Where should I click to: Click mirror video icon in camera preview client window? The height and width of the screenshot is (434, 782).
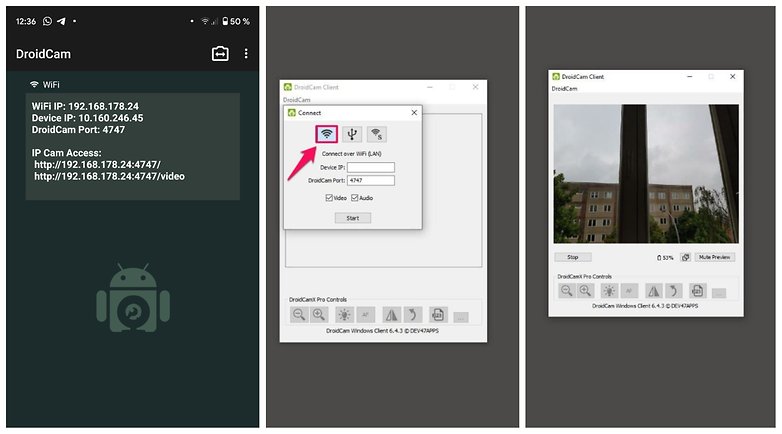pyautogui.click(x=653, y=290)
